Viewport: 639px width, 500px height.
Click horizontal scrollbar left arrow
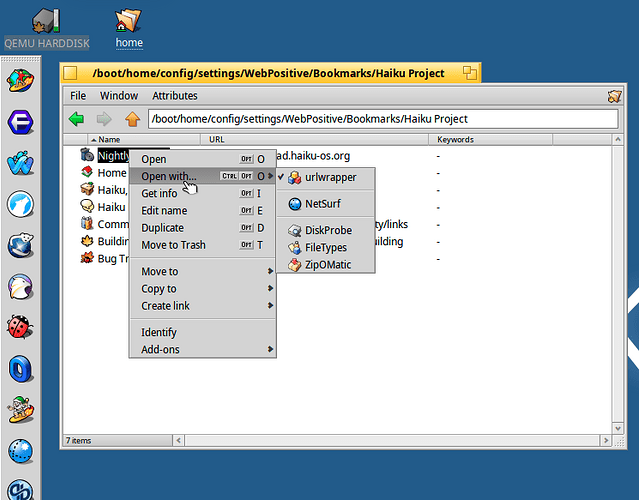tap(178, 441)
